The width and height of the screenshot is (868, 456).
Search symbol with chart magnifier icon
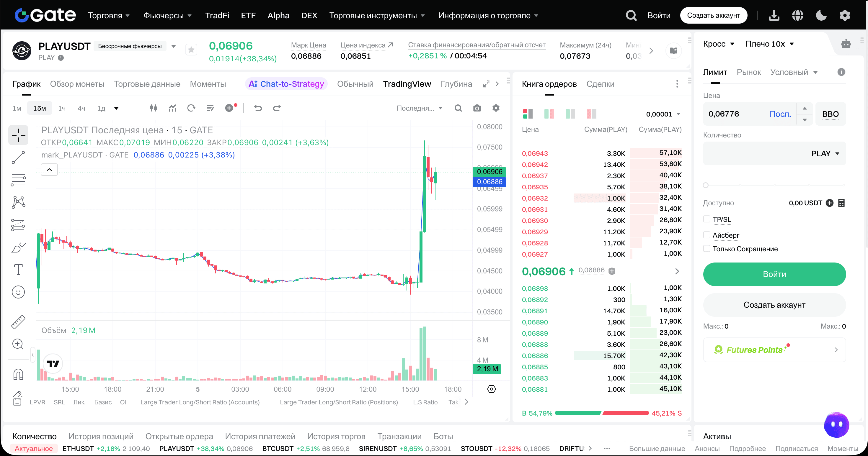[x=458, y=108]
